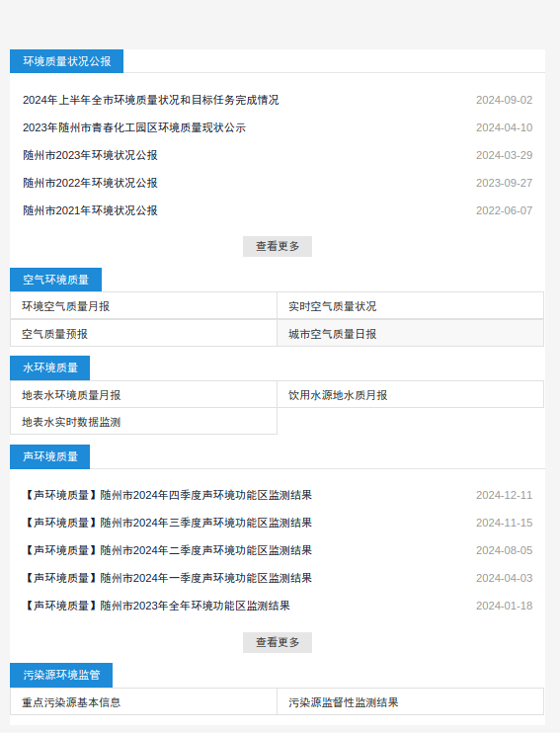Image resolution: width=560 pixels, height=733 pixels.
Task: Open 城市空气质量日报
Action: (411, 333)
